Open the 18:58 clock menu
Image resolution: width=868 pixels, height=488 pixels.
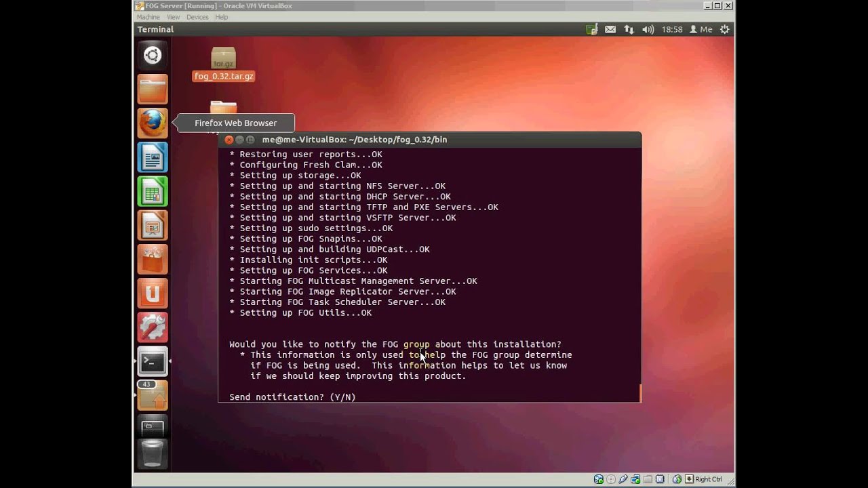pyautogui.click(x=672, y=29)
